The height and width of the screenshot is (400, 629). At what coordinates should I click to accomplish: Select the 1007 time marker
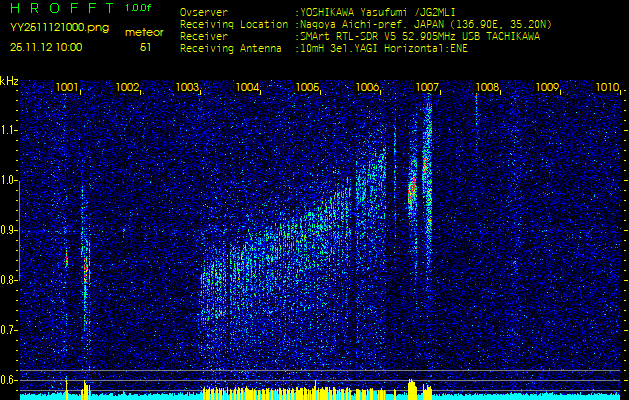tap(427, 87)
